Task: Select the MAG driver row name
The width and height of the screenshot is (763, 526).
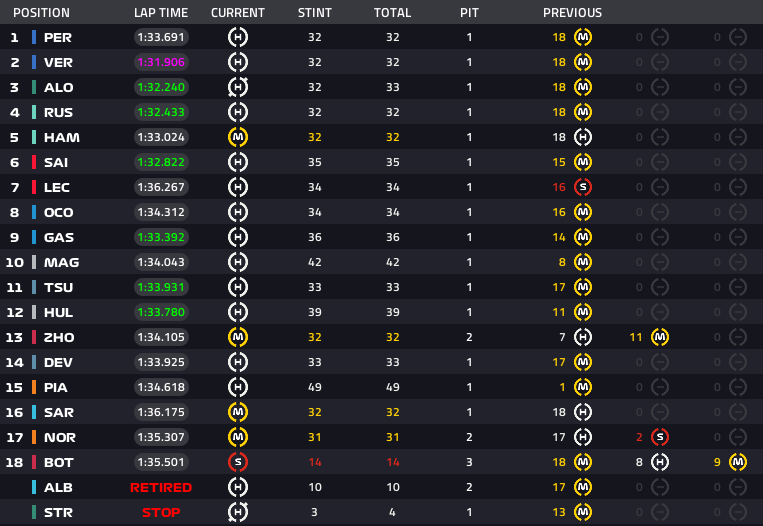Action: click(x=62, y=262)
